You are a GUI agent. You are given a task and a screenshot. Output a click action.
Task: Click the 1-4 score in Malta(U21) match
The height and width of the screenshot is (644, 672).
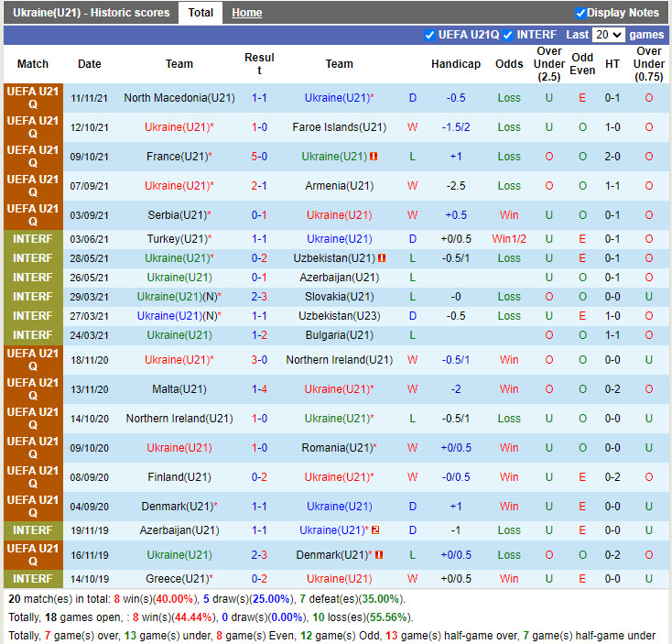[x=259, y=389]
